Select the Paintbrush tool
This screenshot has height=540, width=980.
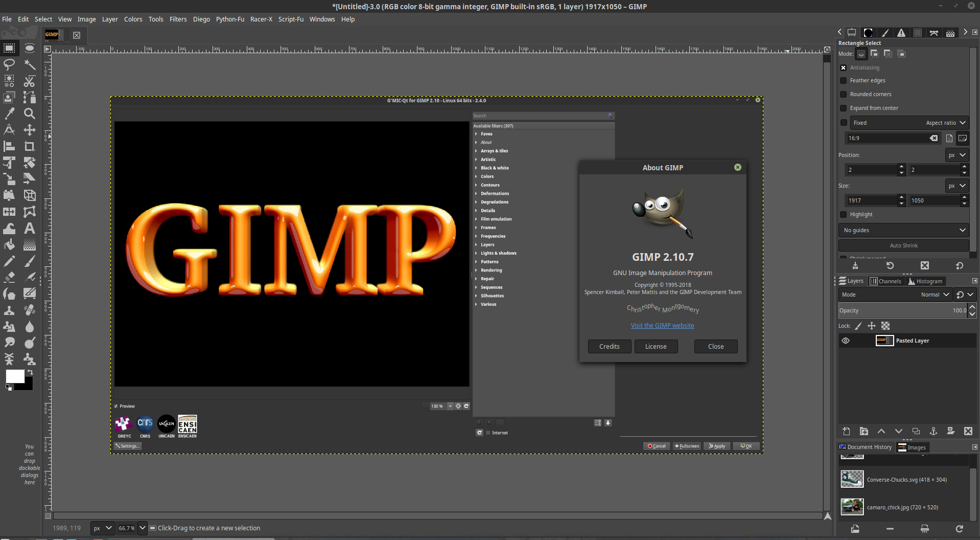tap(30, 261)
